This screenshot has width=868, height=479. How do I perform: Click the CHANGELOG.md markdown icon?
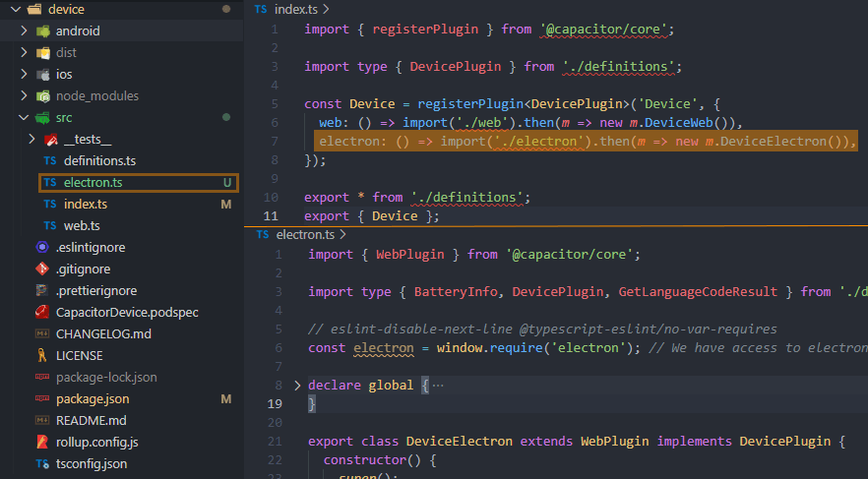[x=42, y=333]
